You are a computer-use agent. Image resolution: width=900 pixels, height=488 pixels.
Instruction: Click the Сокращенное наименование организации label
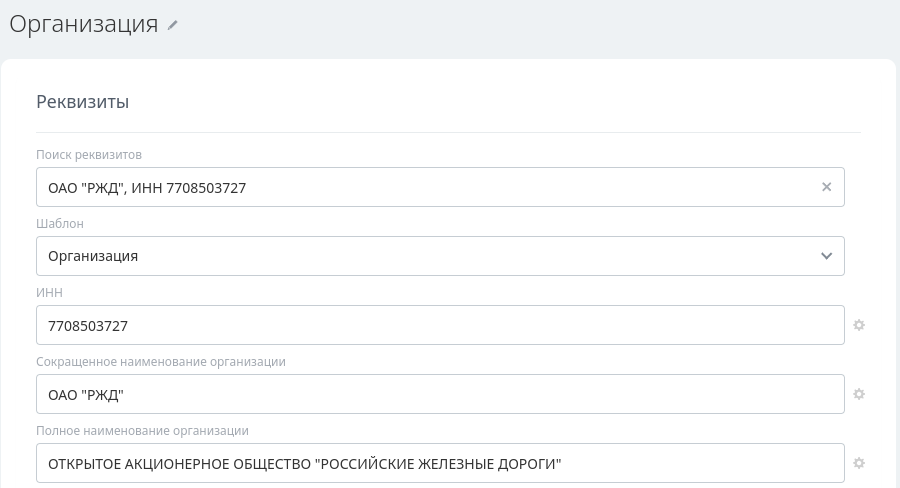[161, 362]
